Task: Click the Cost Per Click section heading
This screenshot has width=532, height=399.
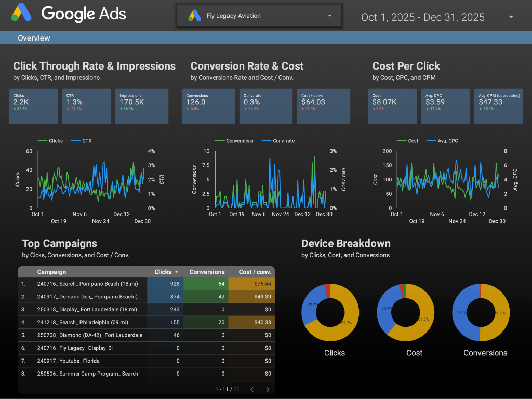Action: [406, 66]
